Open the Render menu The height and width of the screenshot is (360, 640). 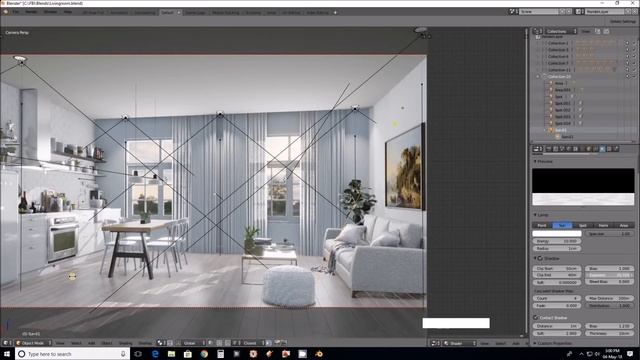coord(31,12)
